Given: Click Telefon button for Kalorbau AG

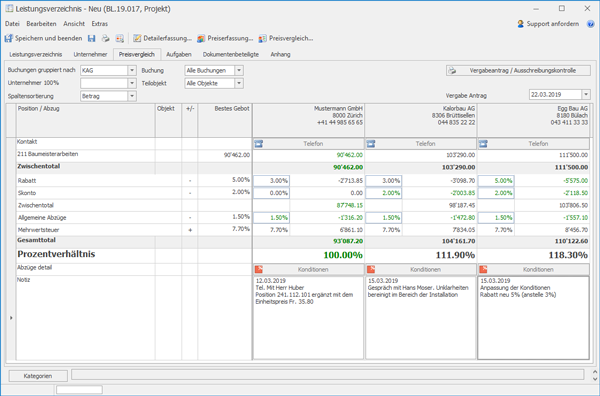Looking at the screenshot, I should [421, 144].
